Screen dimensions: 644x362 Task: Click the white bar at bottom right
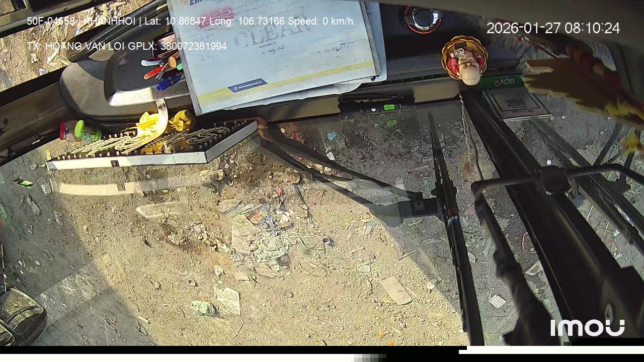point(551,349)
